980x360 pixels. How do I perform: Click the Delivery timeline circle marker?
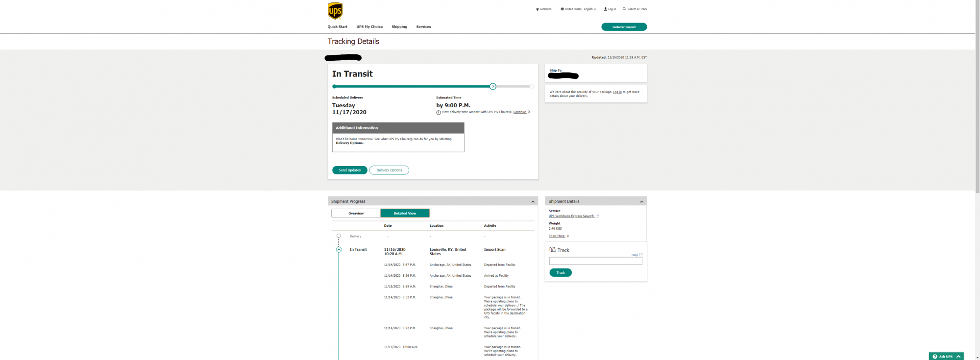pyautogui.click(x=339, y=236)
